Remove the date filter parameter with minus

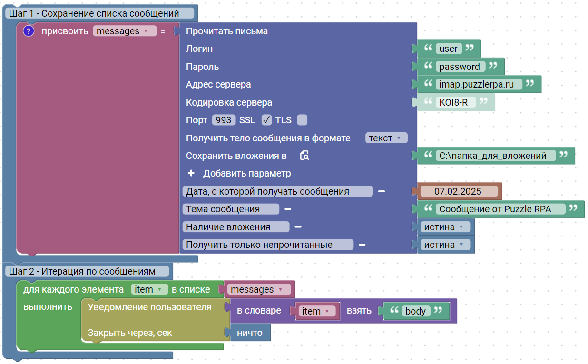click(x=382, y=191)
